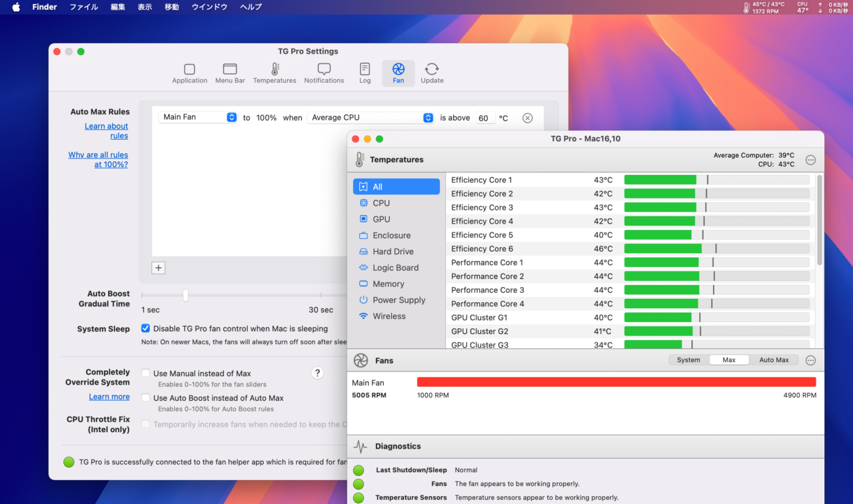Open the 表示 menu
This screenshot has height=504, width=853.
coord(145,7)
